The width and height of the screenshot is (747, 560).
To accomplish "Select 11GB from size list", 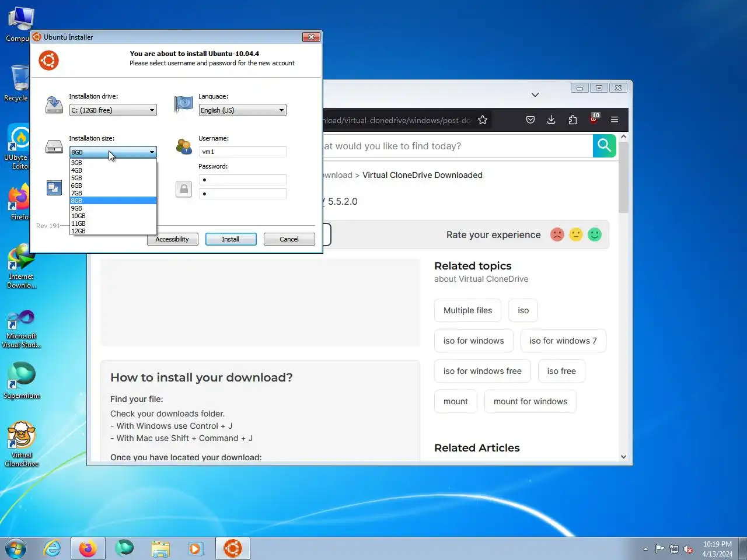I will [113, 223].
